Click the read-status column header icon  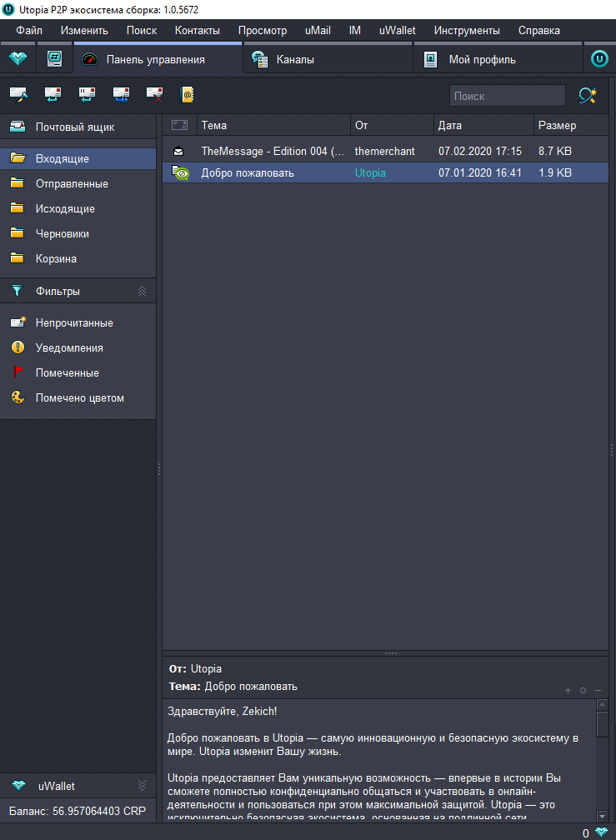pos(179,125)
